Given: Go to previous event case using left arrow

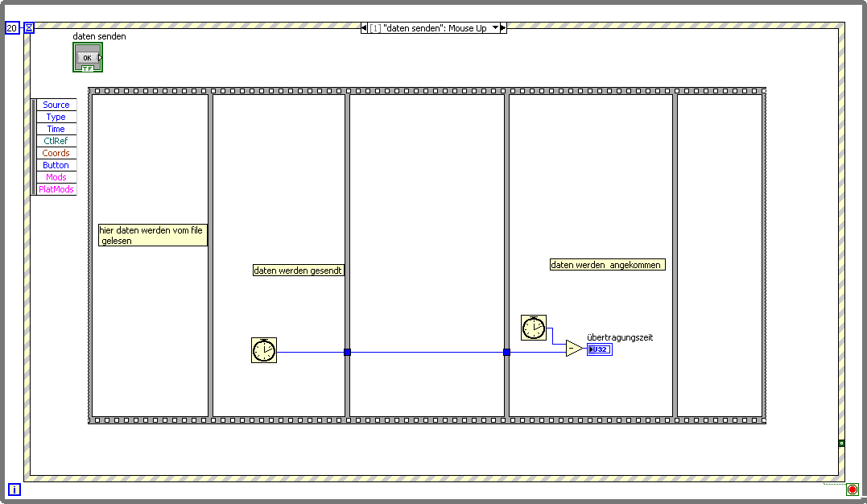Looking at the screenshot, I should click(x=364, y=27).
